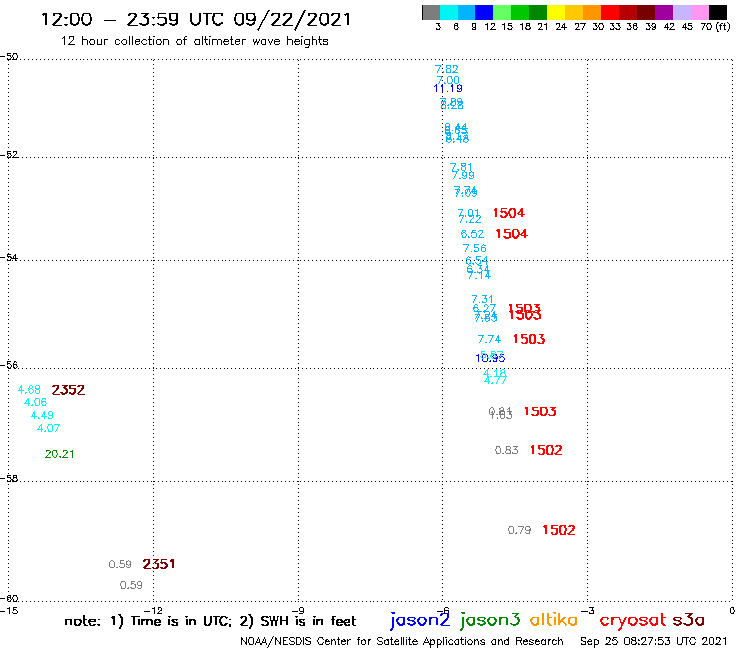This screenshot has width=740, height=650.
Task: Click the wave height value 7.99
Action: pyautogui.click(x=463, y=176)
